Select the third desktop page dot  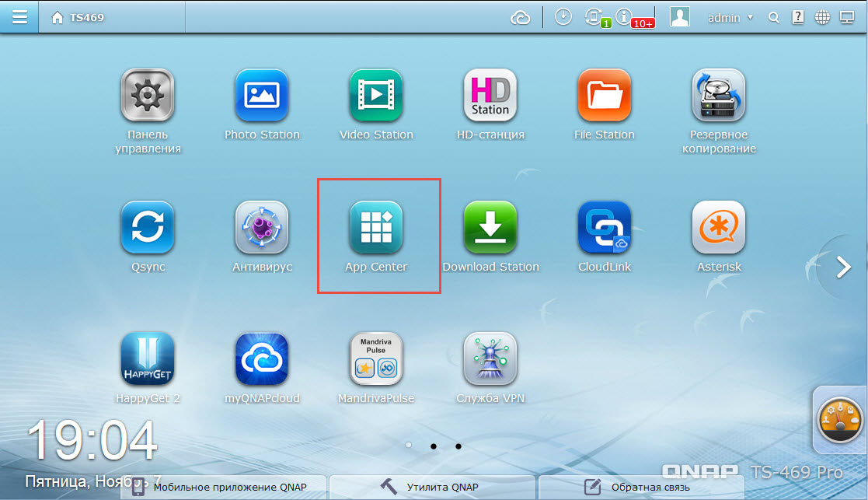(458, 446)
